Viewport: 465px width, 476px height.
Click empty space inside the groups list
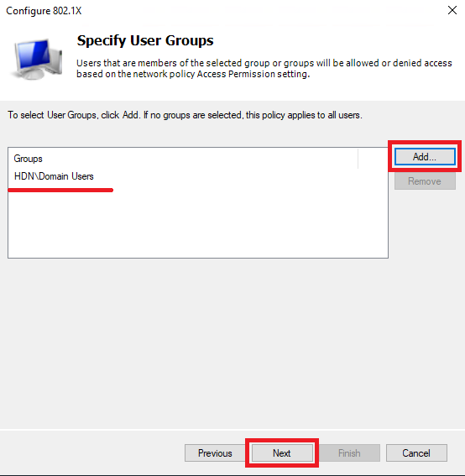tap(198, 225)
